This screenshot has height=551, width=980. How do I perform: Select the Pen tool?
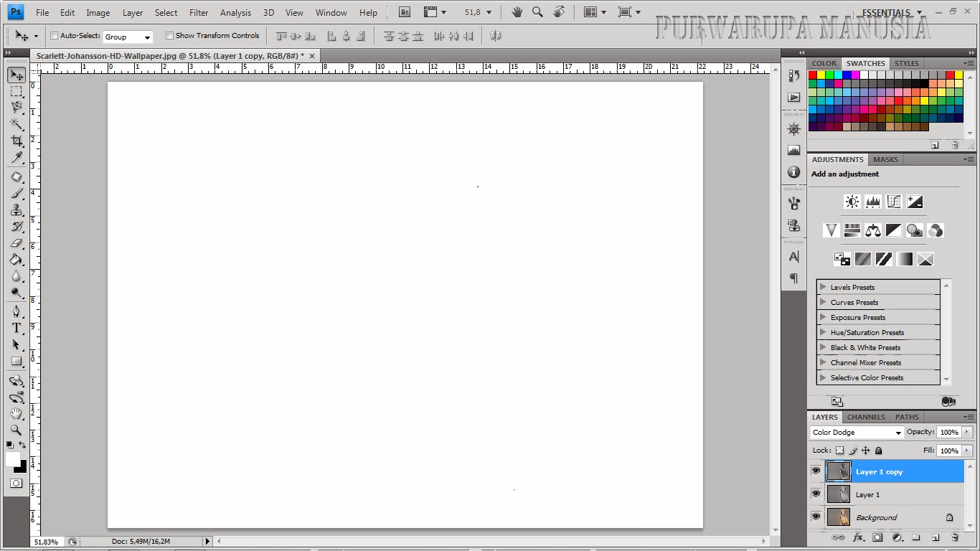click(16, 311)
